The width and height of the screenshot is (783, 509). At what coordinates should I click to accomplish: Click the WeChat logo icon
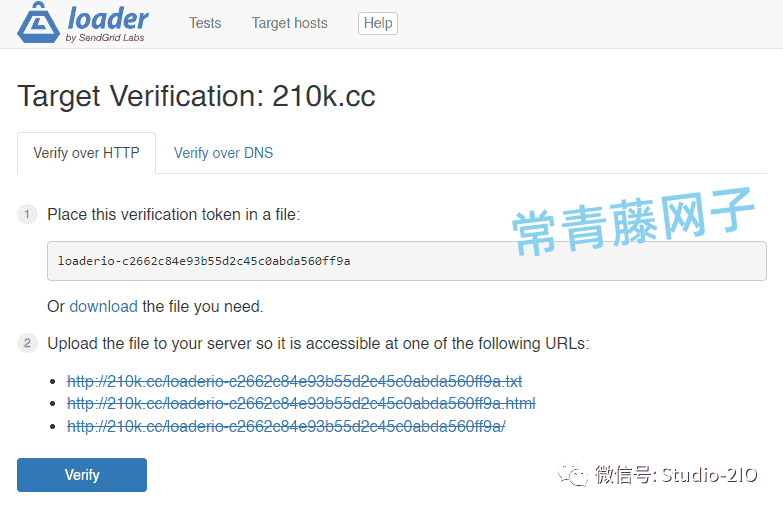(x=573, y=475)
